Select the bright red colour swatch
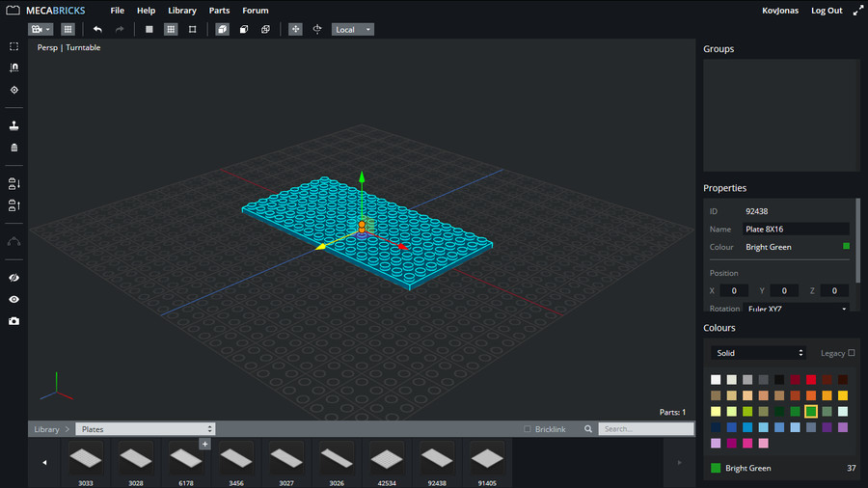The height and width of the screenshot is (488, 868). pos(811,380)
